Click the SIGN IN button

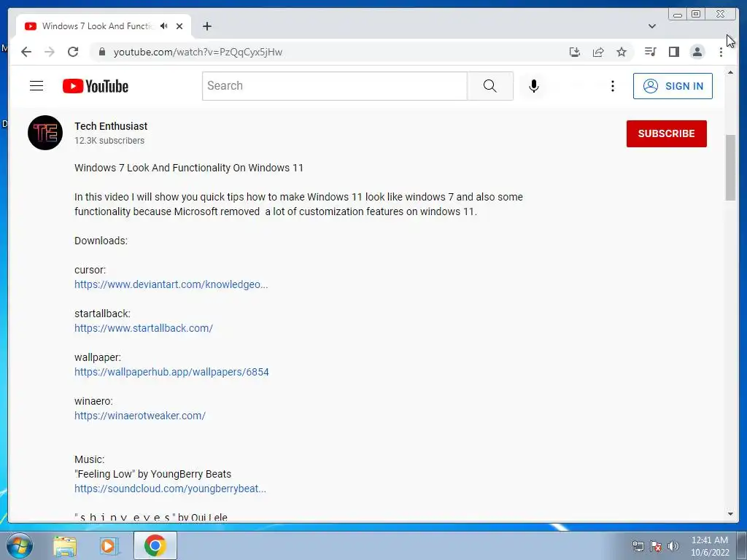673,86
